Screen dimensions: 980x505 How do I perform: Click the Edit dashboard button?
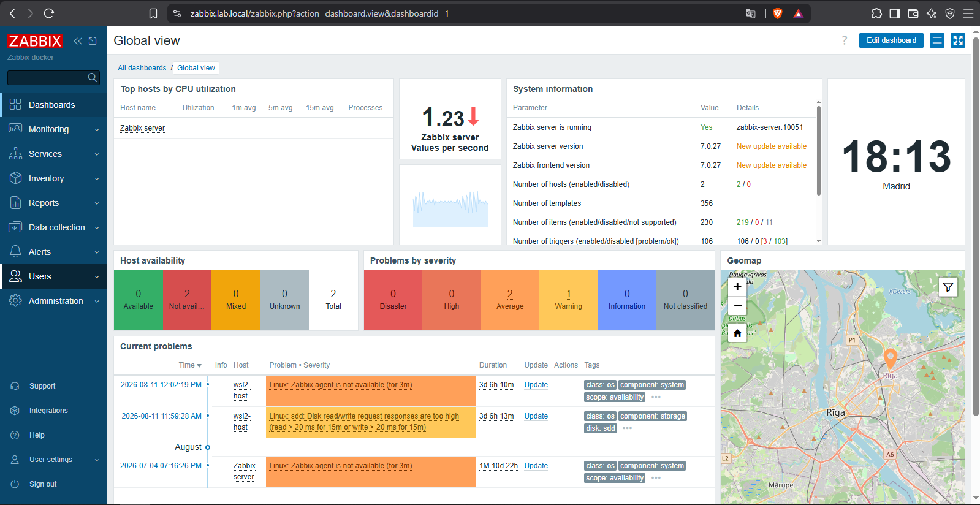891,40
